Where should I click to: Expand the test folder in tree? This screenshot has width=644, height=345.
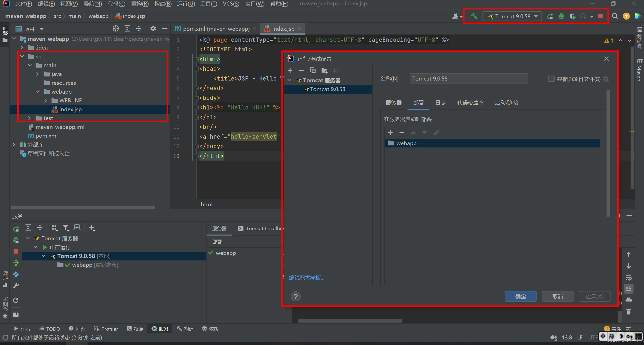tap(30, 118)
